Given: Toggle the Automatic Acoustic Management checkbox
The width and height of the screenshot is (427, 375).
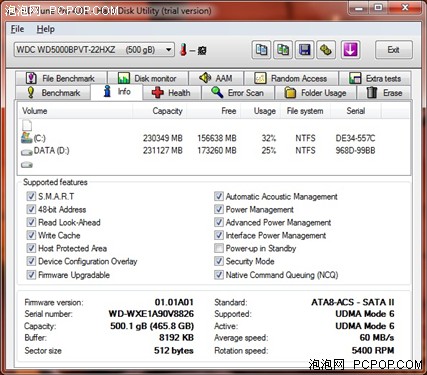Looking at the screenshot, I should tap(219, 196).
